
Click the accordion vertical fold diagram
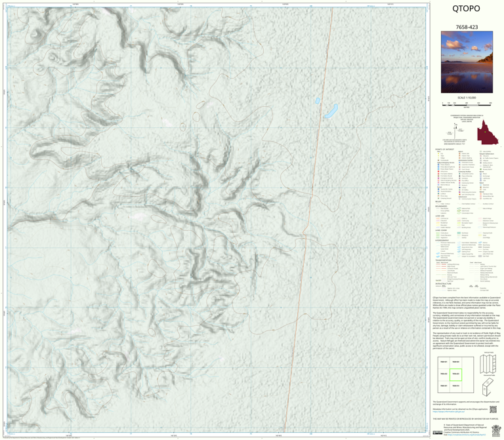pyautogui.click(x=488, y=364)
